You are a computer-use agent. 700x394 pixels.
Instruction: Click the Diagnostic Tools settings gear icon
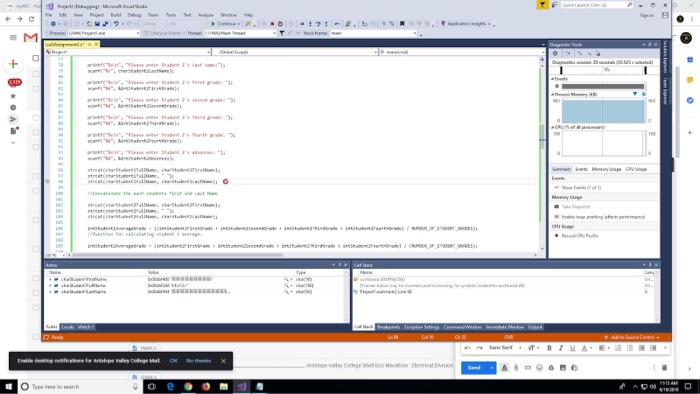[x=555, y=54]
